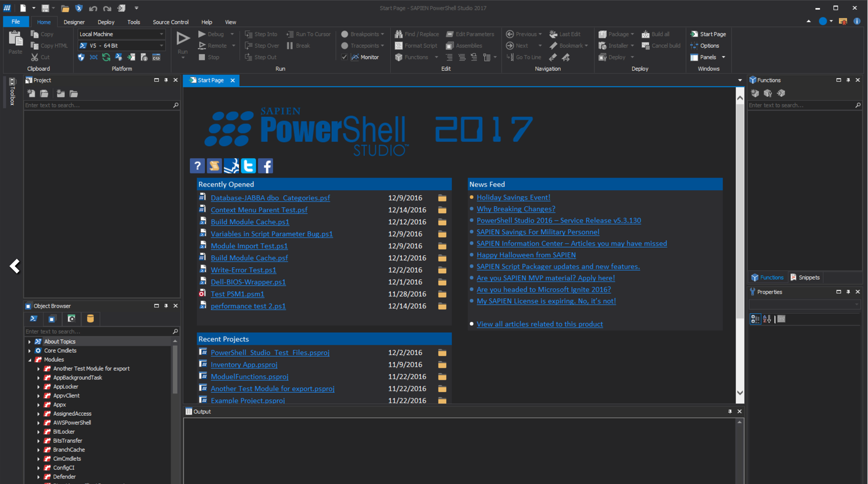Open the Build Module Cache.ps1 recent file

(250, 222)
